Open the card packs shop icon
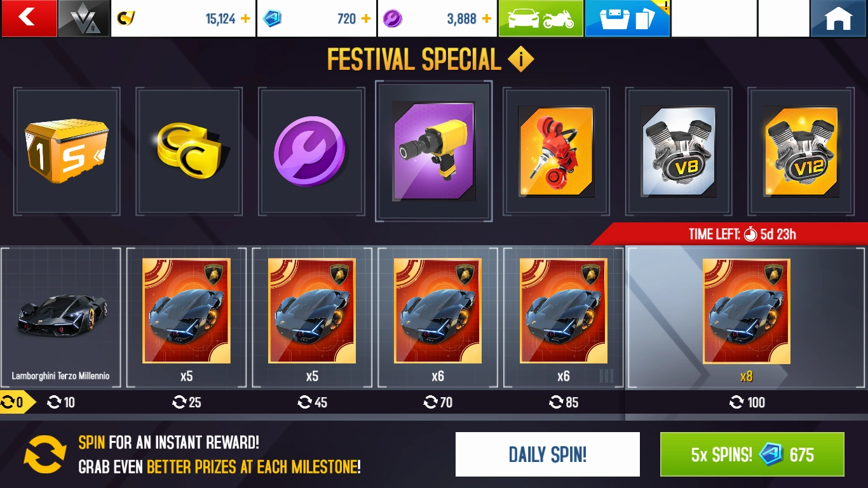This screenshot has width=868, height=488. [627, 18]
